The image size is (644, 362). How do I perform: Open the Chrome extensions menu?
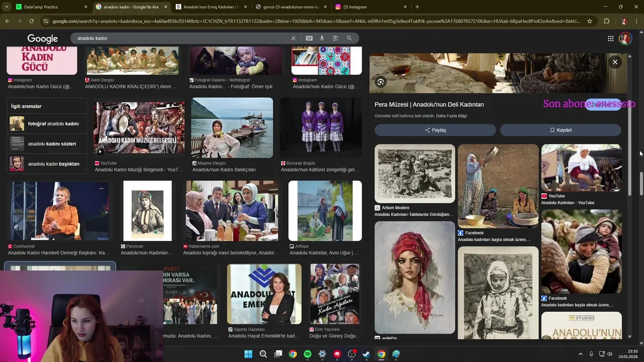606,21
